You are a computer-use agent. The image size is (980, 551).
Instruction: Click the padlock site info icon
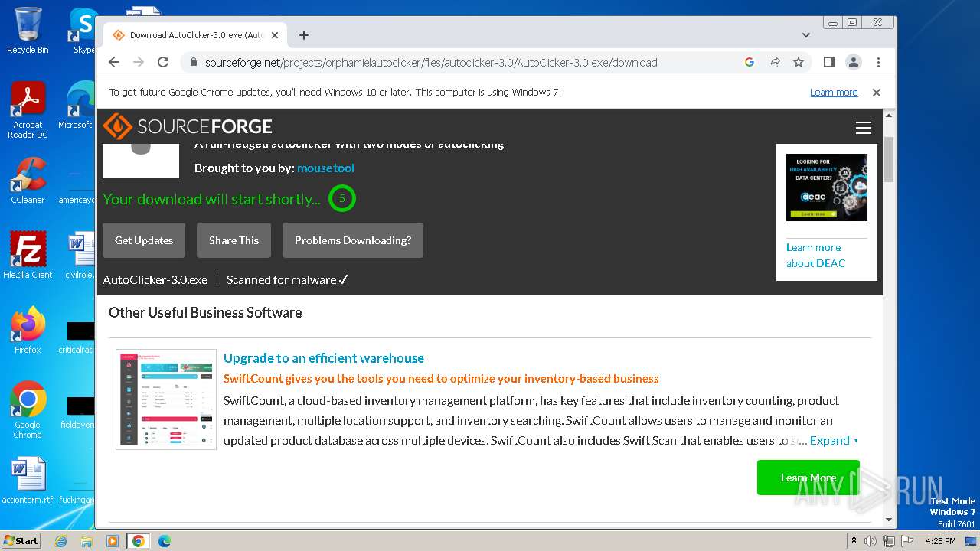193,62
